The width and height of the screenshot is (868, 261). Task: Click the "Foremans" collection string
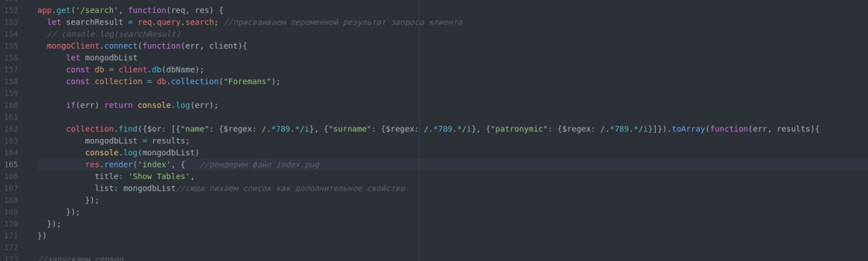pos(248,81)
